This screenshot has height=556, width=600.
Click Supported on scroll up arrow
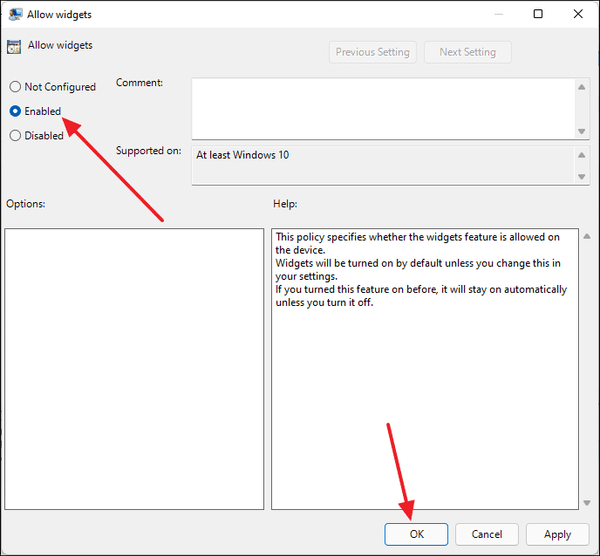pos(582,155)
